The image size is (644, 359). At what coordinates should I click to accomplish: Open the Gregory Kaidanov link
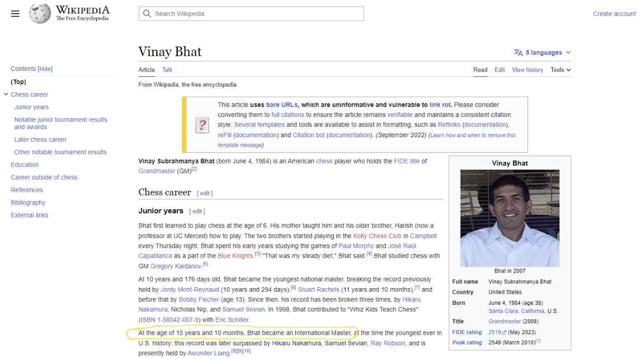coord(176,266)
